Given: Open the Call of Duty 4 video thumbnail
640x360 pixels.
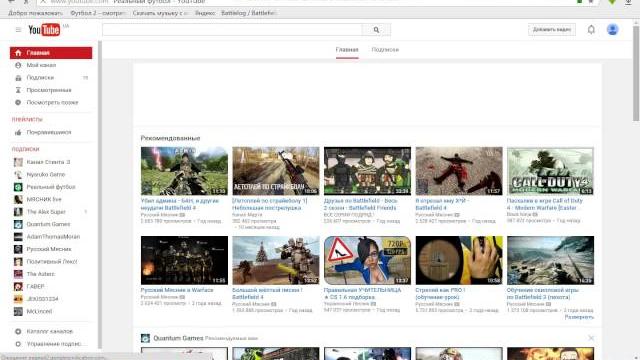Looking at the screenshot, I should coord(550,171).
